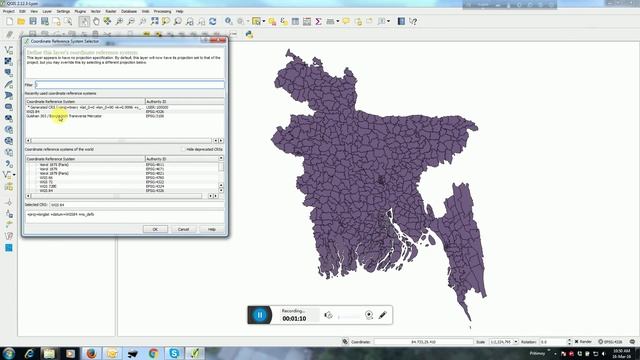The image size is (640, 360).
Task: Save the current project
Action: 33,21
